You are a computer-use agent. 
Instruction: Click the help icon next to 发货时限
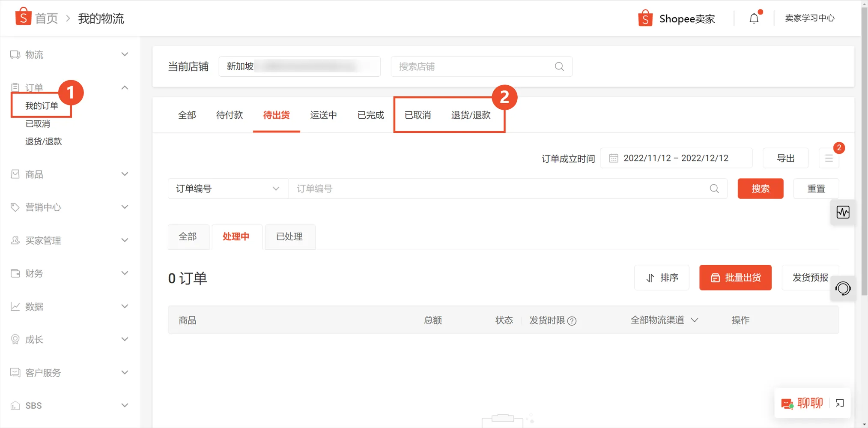[573, 320]
